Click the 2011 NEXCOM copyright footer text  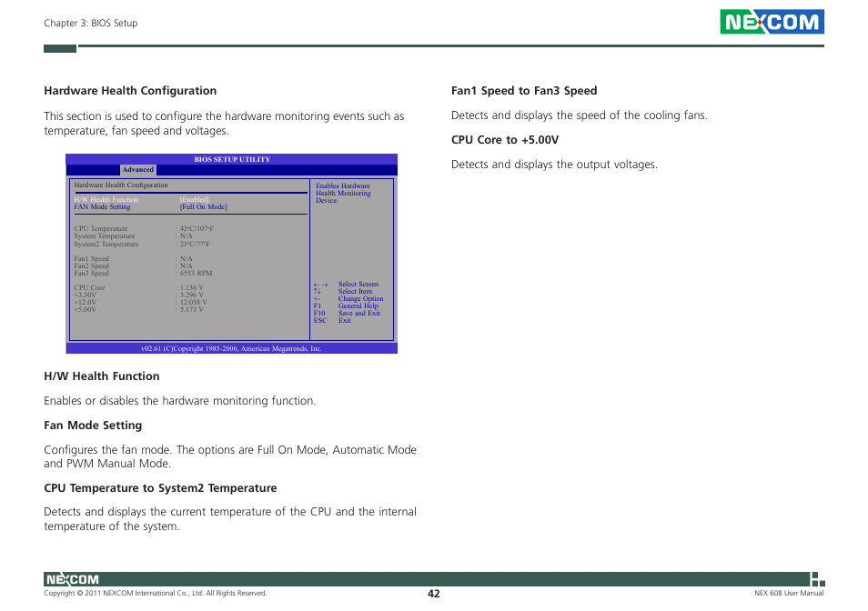[156, 594]
